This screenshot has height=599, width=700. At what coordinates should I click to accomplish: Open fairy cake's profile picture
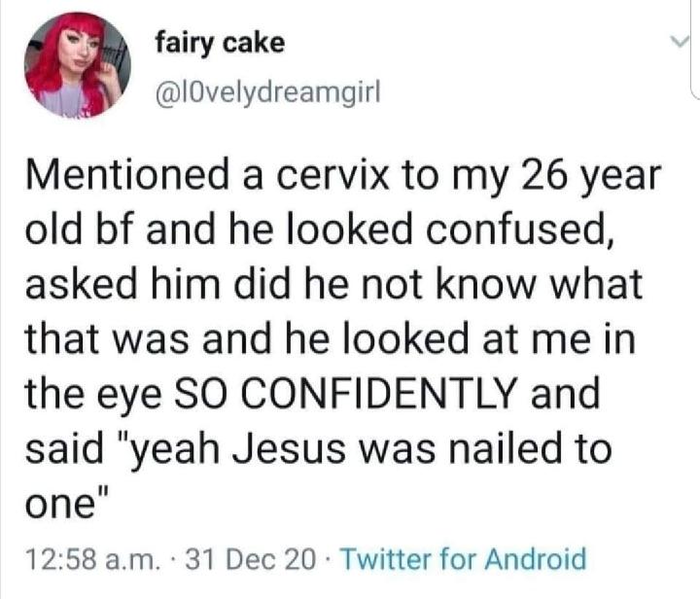coord(78,65)
